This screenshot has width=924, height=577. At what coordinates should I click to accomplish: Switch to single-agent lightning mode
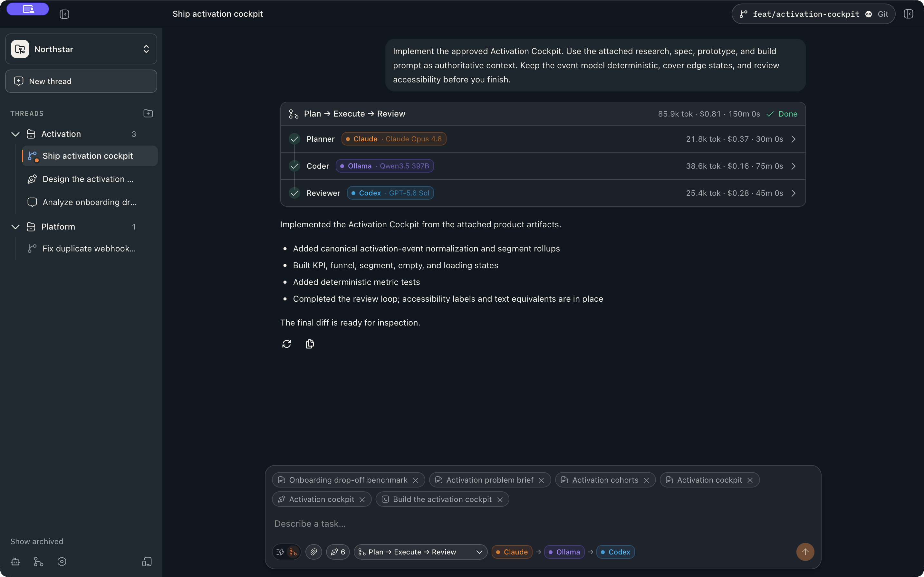pyautogui.click(x=280, y=552)
